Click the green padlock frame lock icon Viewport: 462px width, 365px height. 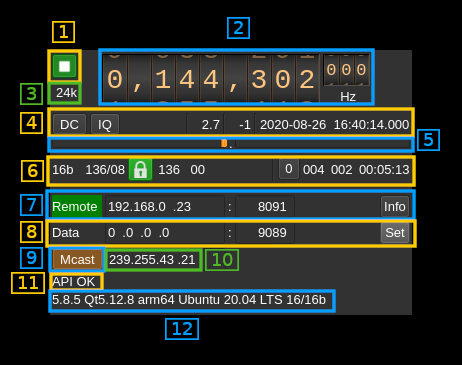pos(140,170)
